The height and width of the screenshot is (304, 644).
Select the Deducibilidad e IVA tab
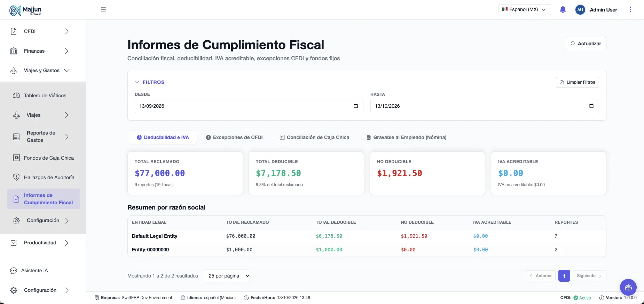pyautogui.click(x=163, y=137)
